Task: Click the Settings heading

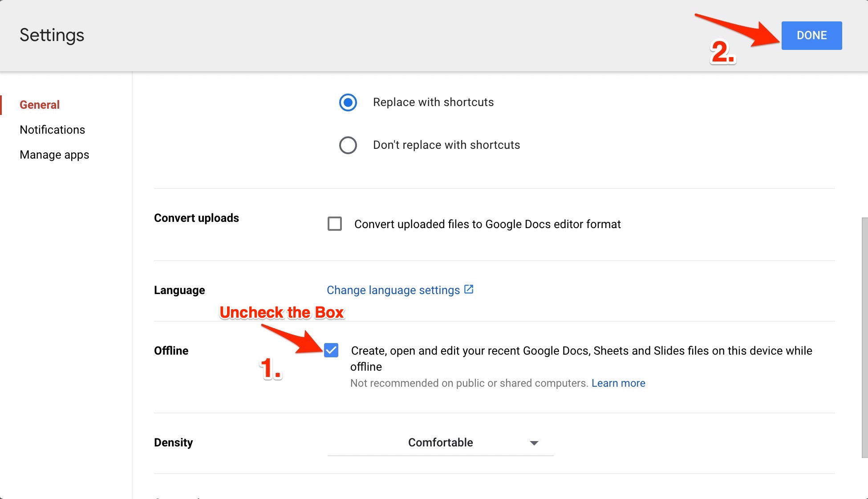Action: tap(52, 35)
